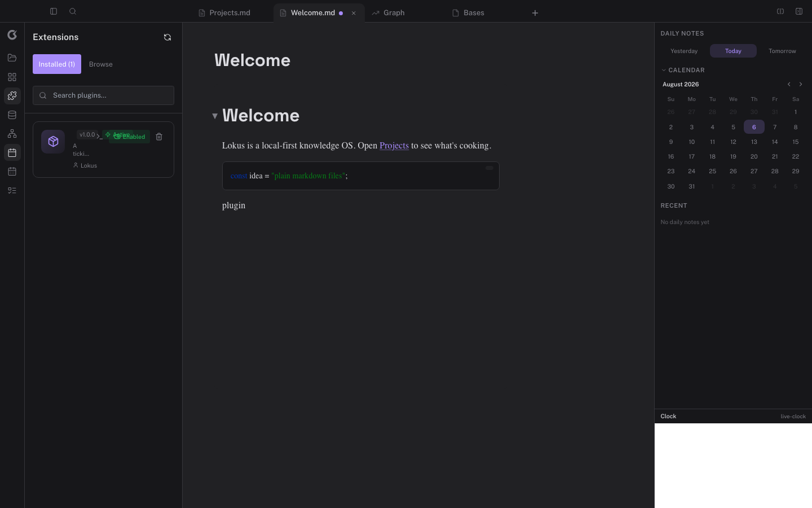The image size is (812, 508).
Task: Select the Installed (1) tab
Action: [57, 64]
